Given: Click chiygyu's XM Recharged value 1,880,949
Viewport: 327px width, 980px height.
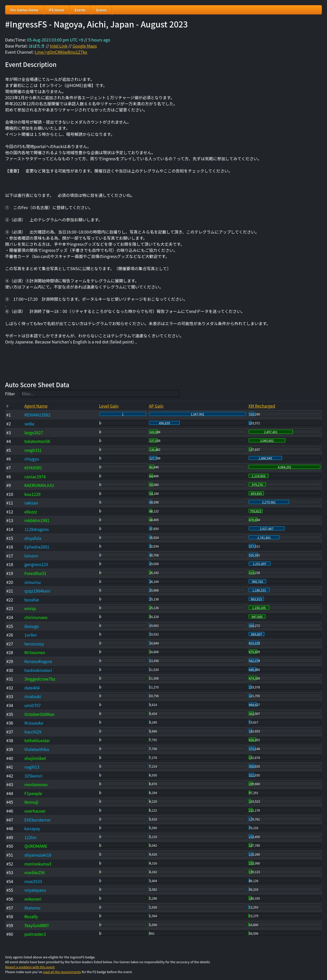Looking at the screenshot, I should click(265, 458).
